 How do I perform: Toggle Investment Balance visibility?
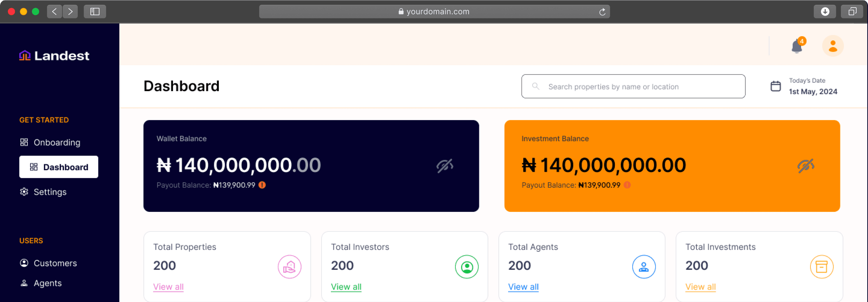click(x=805, y=166)
